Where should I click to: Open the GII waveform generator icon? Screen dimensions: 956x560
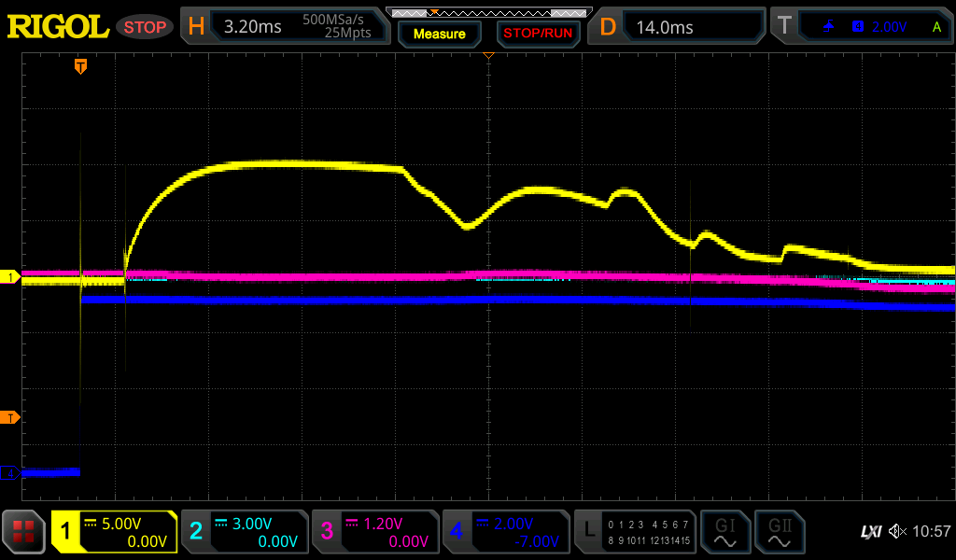pyautogui.click(x=779, y=532)
